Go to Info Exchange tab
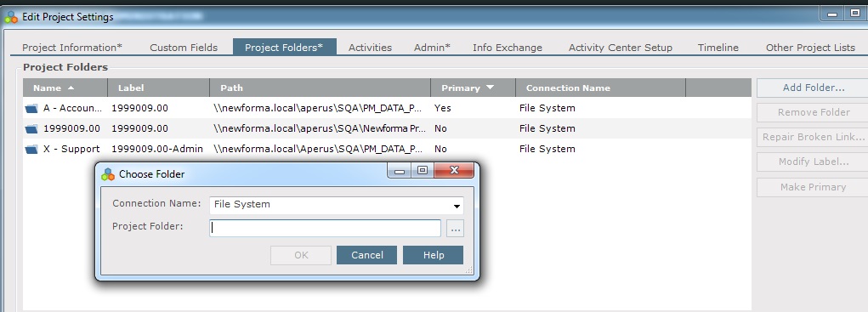Viewport: 868px width, 312px height. (508, 48)
